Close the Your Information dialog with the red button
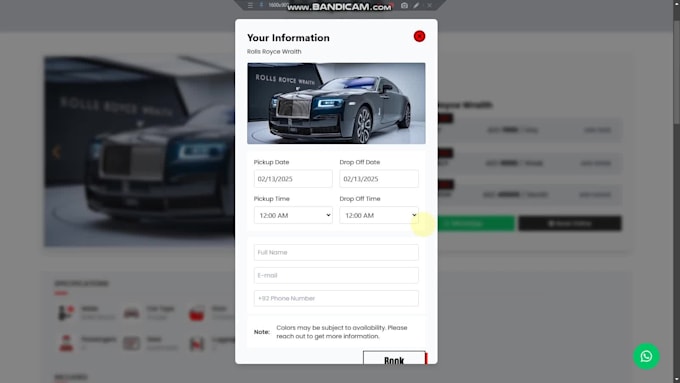The height and width of the screenshot is (383, 680). [419, 36]
